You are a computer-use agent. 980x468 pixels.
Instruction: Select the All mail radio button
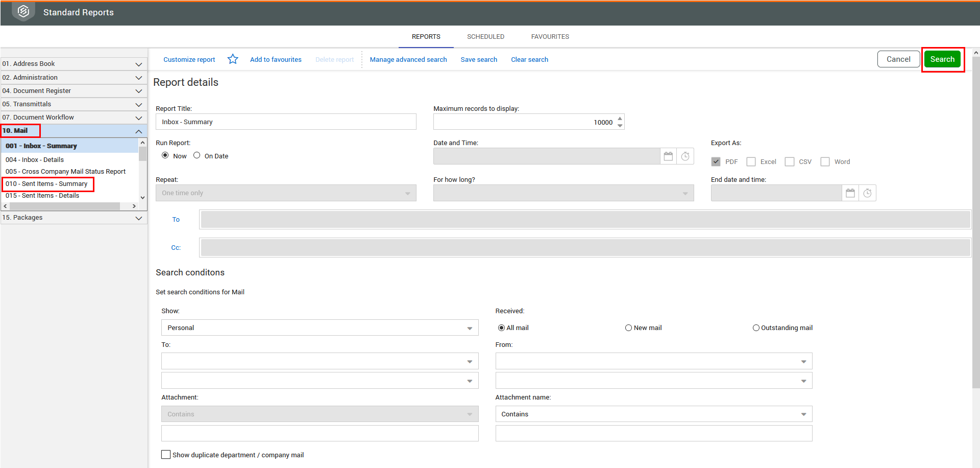coord(501,328)
